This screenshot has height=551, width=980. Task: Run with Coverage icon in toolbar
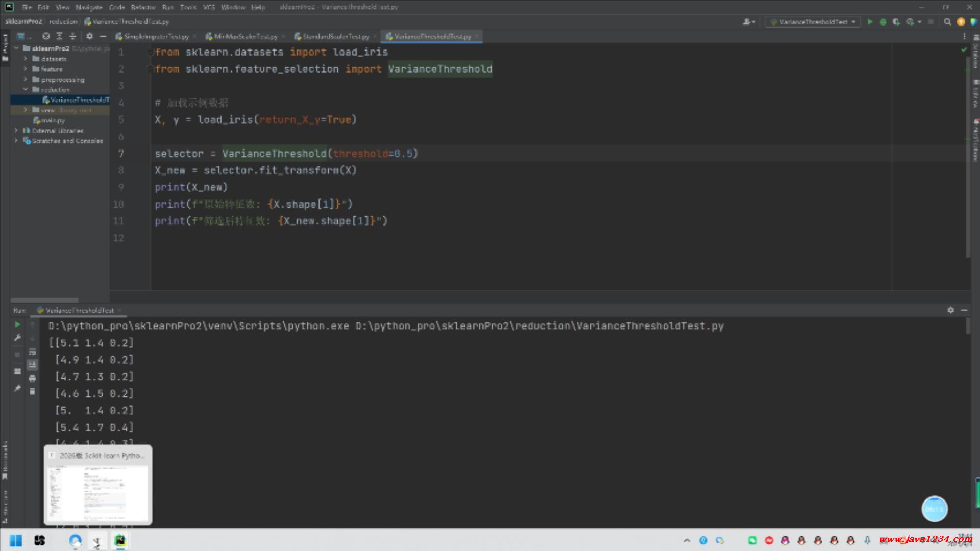point(896,22)
